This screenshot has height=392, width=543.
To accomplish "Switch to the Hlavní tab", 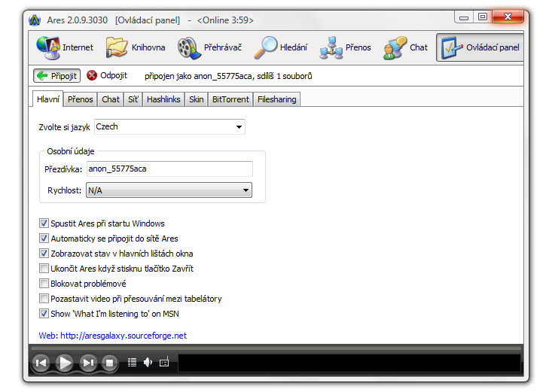I will coord(47,99).
